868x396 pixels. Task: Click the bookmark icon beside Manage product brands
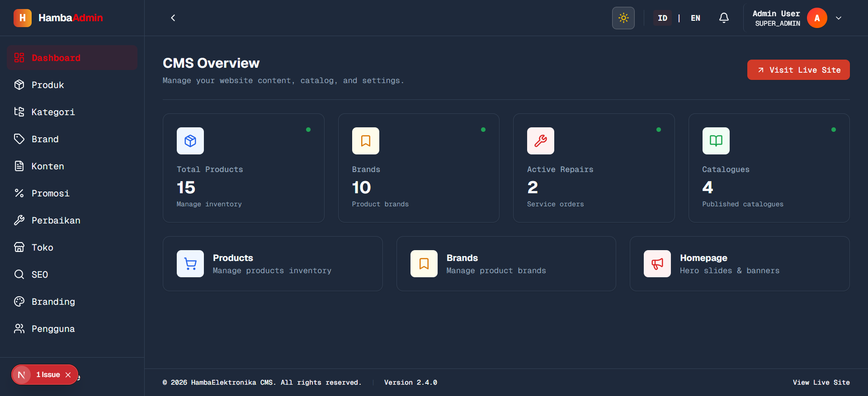point(424,264)
